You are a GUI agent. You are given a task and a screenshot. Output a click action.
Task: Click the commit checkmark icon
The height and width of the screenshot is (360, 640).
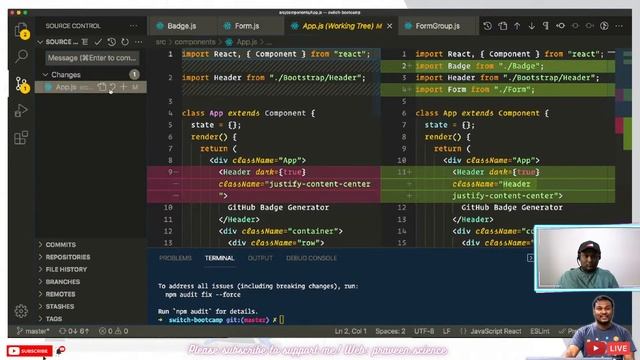[x=98, y=42]
